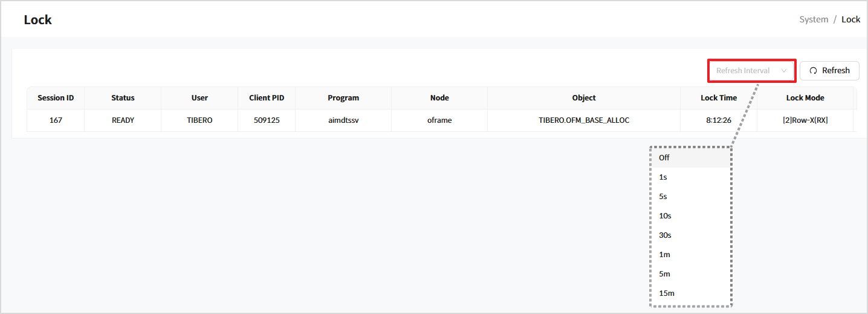The width and height of the screenshot is (868, 314).
Task: Pick the 30s refresh interval
Action: 665,235
